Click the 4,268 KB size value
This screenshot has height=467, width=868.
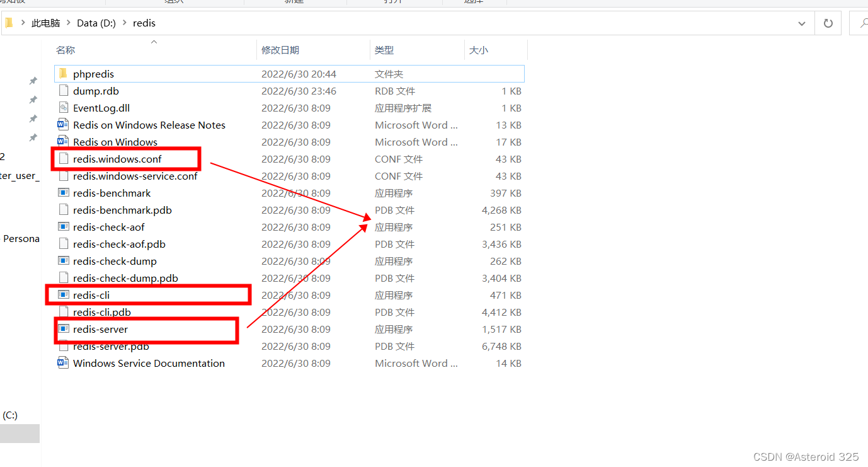[501, 210]
